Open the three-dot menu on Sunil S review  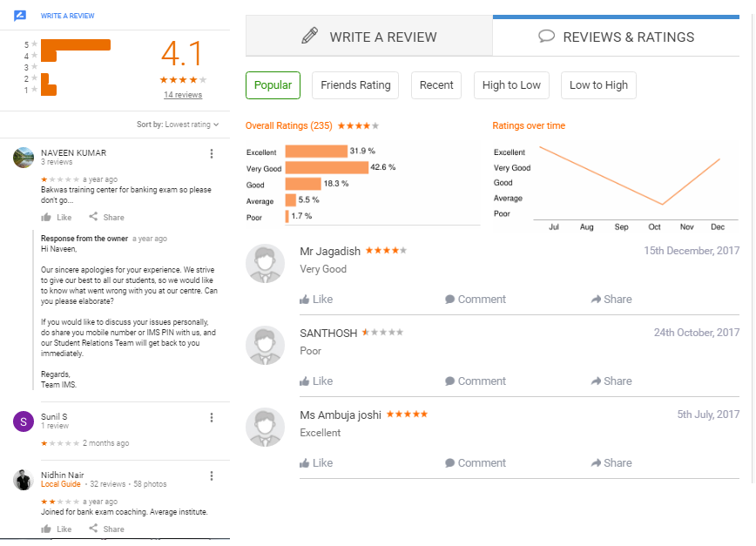(211, 418)
